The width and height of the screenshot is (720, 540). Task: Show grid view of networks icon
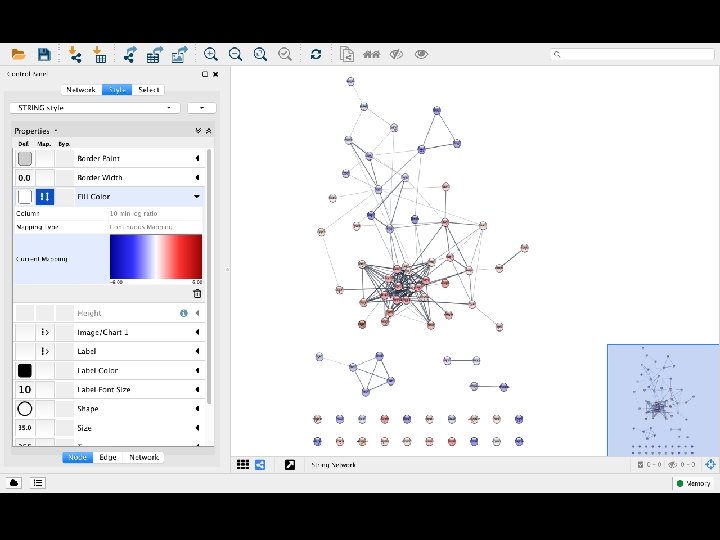click(243, 465)
